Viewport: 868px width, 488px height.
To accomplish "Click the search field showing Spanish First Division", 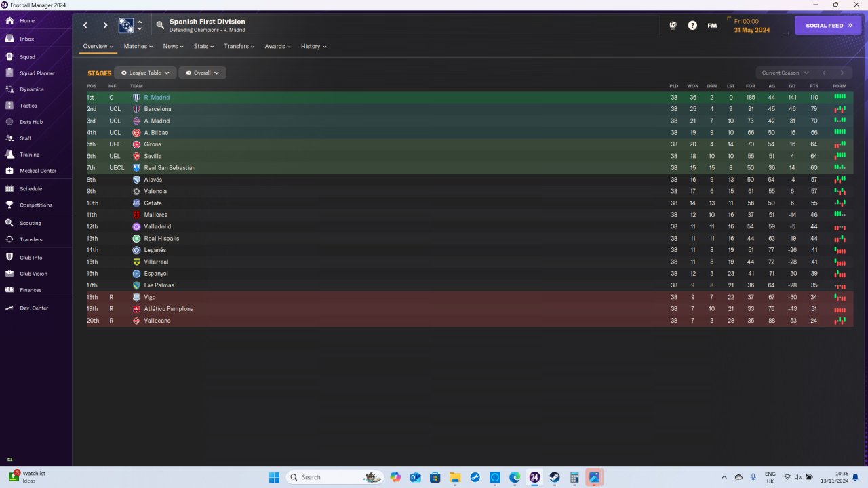I will [406, 25].
